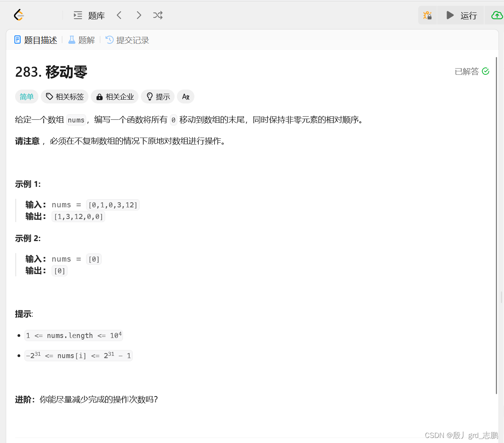Image resolution: width=504 pixels, height=443 pixels.
Task: Click 示例 1 heading
Action: pos(28,184)
